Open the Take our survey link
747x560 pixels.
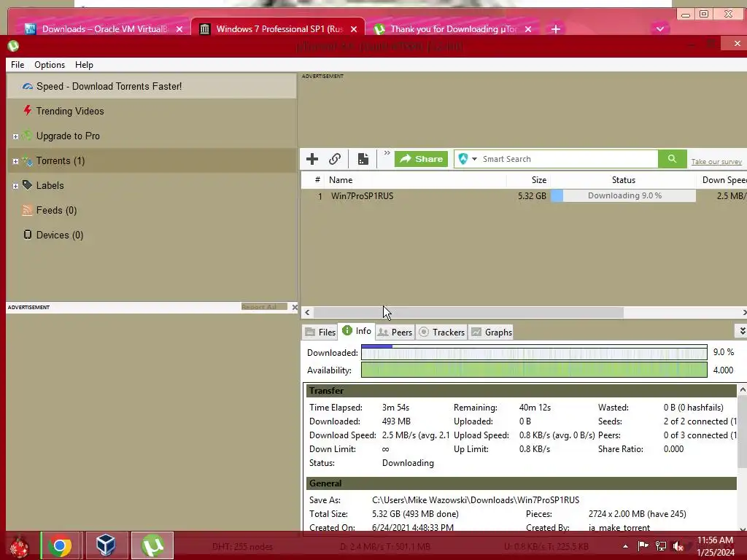tap(716, 162)
